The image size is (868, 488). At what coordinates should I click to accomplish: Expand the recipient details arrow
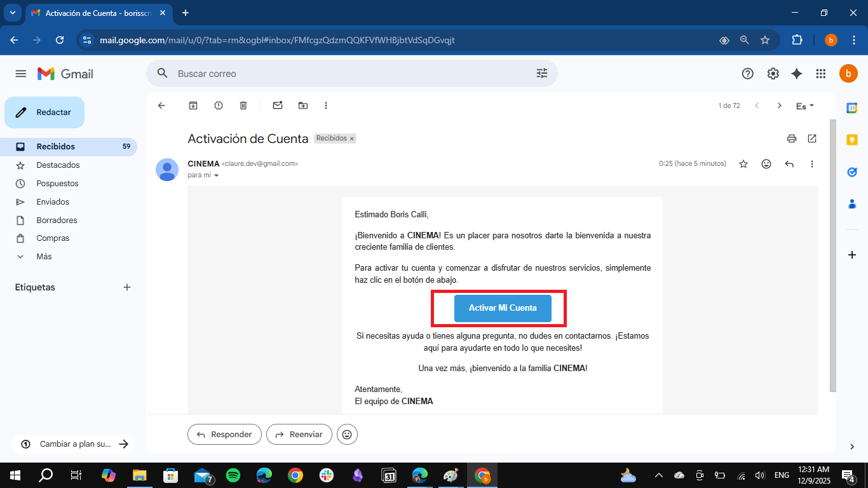pos(216,175)
